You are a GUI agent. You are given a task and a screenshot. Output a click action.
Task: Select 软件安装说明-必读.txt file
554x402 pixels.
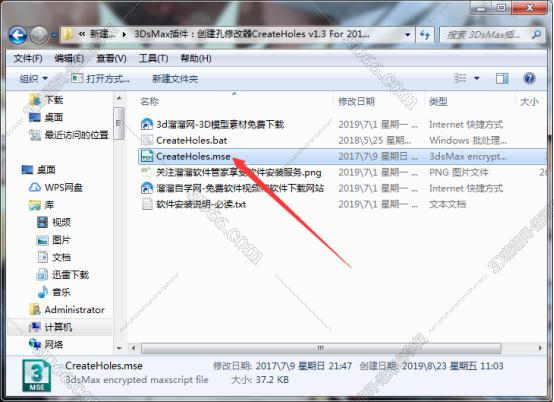coord(201,204)
